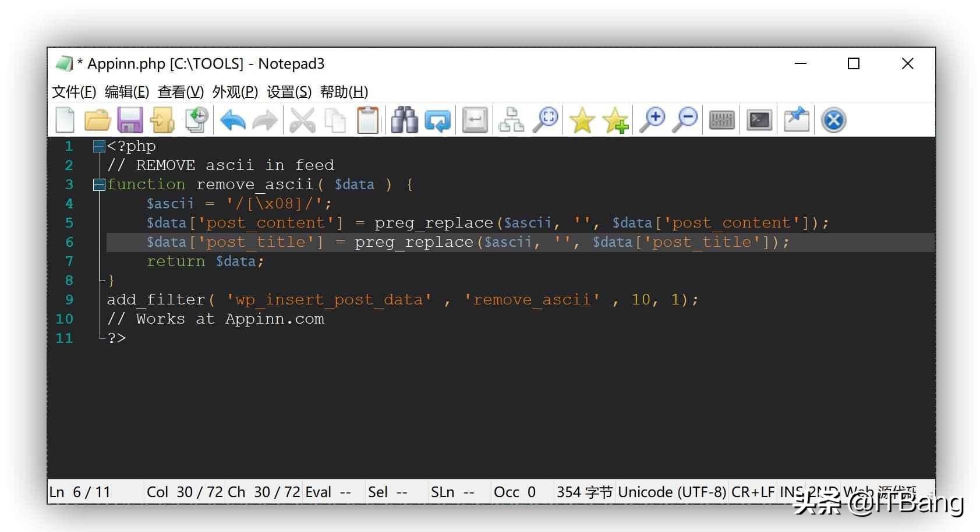The image size is (980, 532).
Task: Click the SLn -- status field
Action: (x=452, y=492)
